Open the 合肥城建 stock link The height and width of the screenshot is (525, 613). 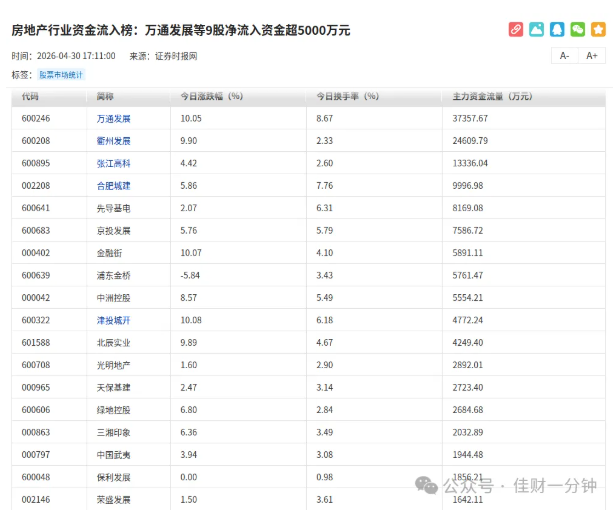click(x=113, y=186)
